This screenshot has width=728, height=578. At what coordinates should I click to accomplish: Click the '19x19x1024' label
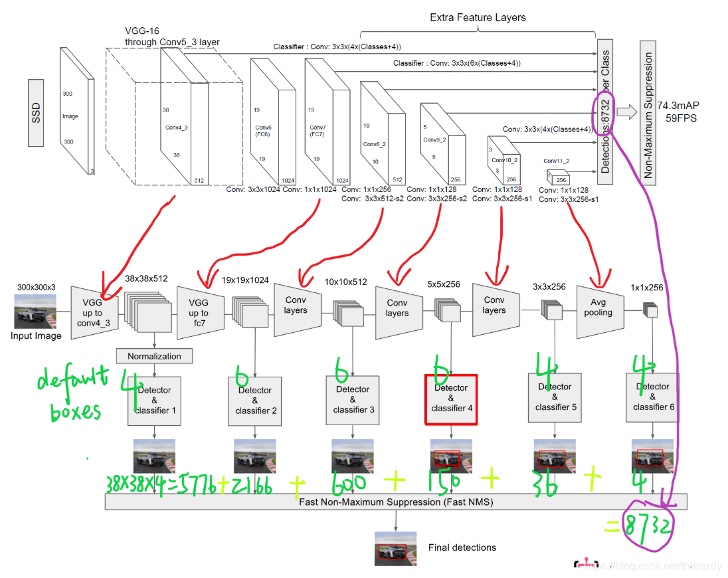[x=245, y=280]
